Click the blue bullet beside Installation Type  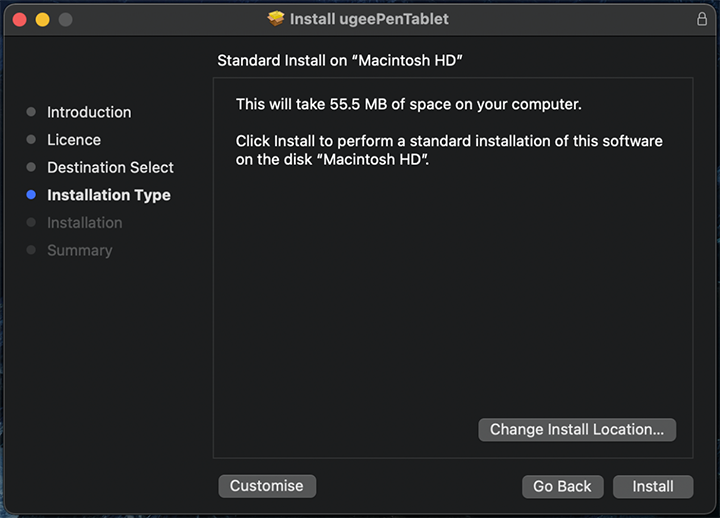(x=31, y=195)
